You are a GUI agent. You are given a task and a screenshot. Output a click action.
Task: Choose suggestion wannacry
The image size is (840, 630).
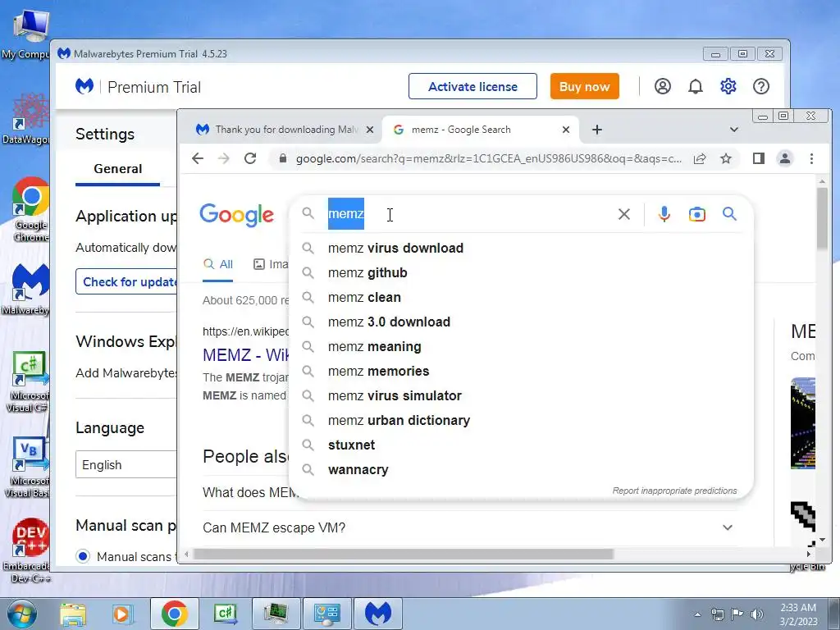coord(521,470)
